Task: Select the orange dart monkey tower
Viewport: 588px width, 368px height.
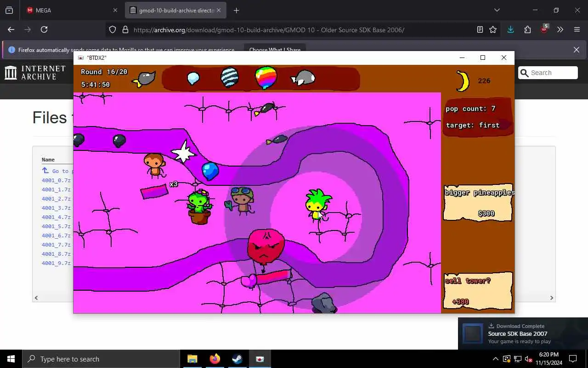Action: (154, 165)
